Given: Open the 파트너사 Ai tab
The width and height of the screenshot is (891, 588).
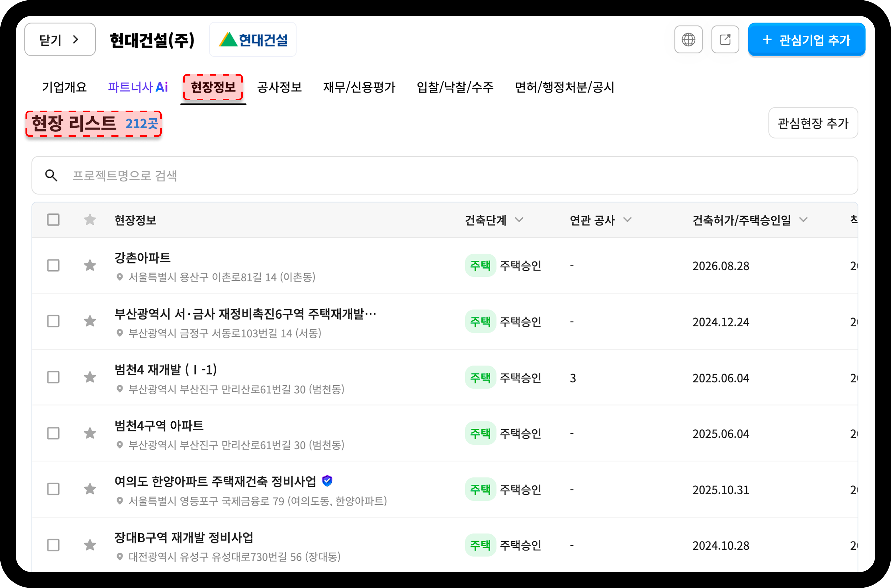Looking at the screenshot, I should coord(138,87).
